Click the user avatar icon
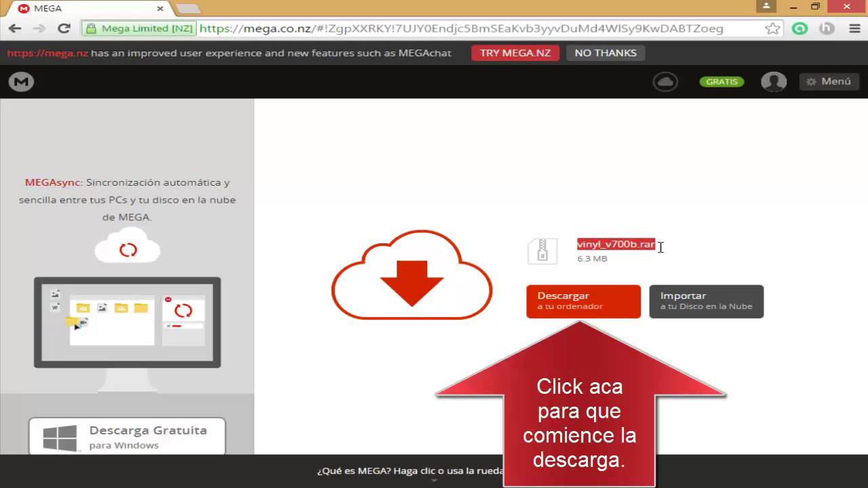868x488 pixels. [x=774, y=81]
